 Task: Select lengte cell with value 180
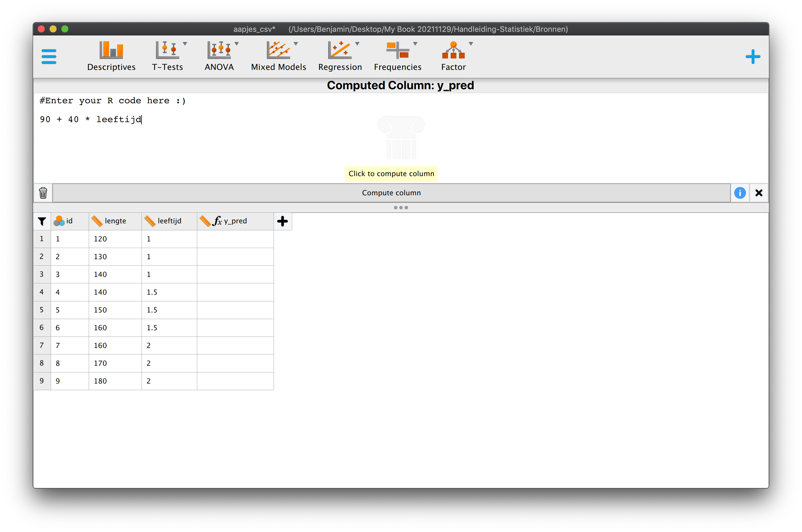115,381
